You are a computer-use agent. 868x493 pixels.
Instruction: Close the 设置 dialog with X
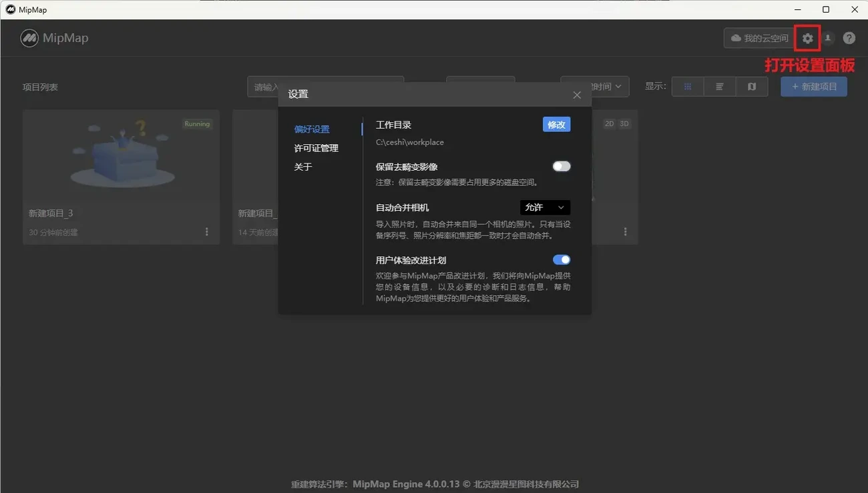(x=577, y=95)
